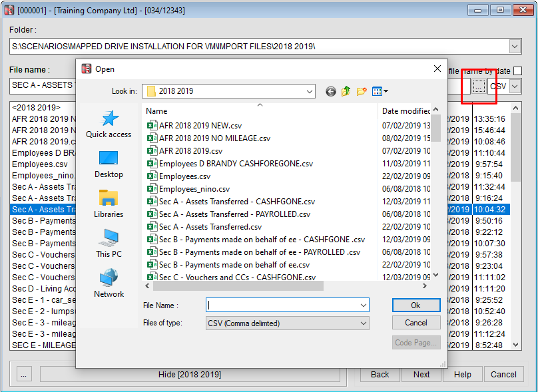The width and height of the screenshot is (538, 392).
Task: Click scroll left arrow of dialog file list
Action: pyautogui.click(x=148, y=286)
